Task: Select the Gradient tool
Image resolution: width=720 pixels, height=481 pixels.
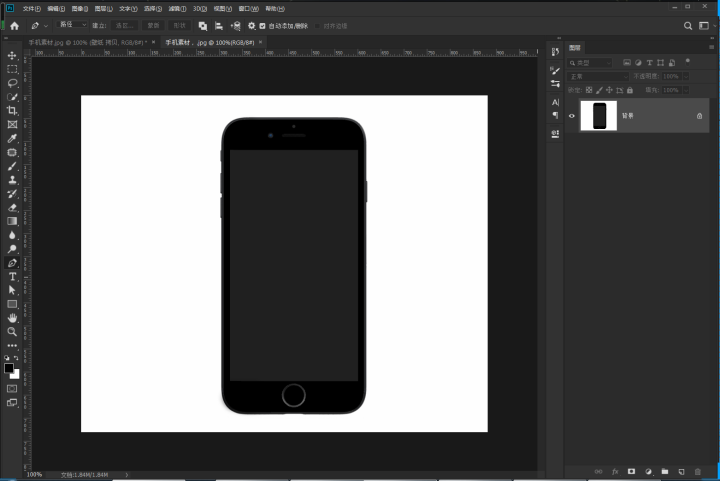Action: [12, 221]
